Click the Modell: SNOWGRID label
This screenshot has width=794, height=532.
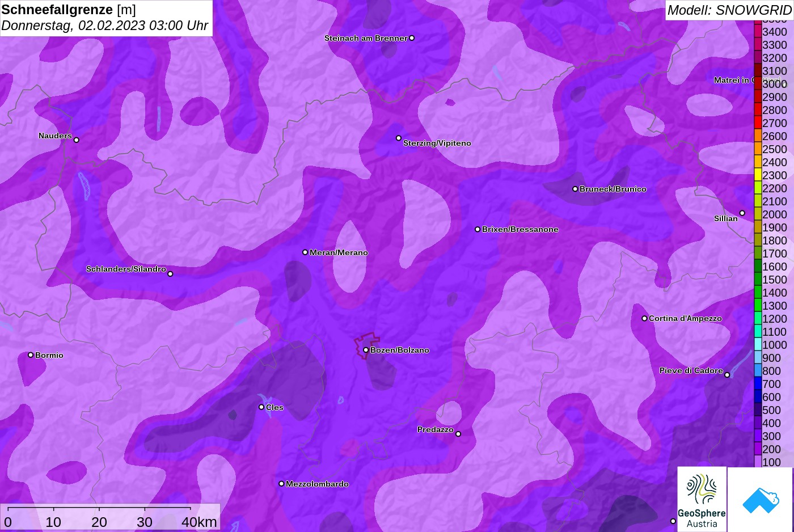click(729, 10)
